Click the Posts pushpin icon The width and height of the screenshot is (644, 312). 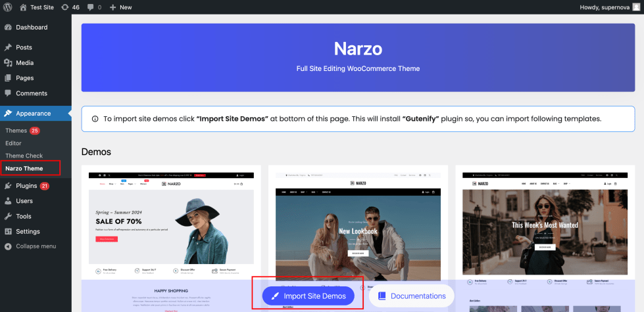(x=8, y=47)
